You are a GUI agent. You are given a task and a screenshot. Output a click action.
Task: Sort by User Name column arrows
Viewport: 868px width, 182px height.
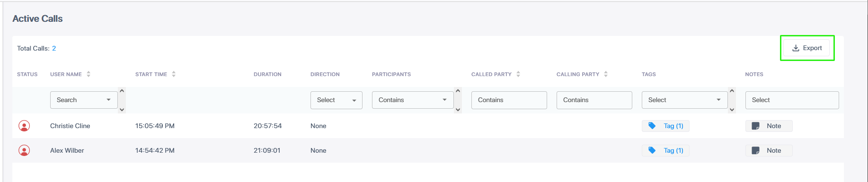(89, 74)
